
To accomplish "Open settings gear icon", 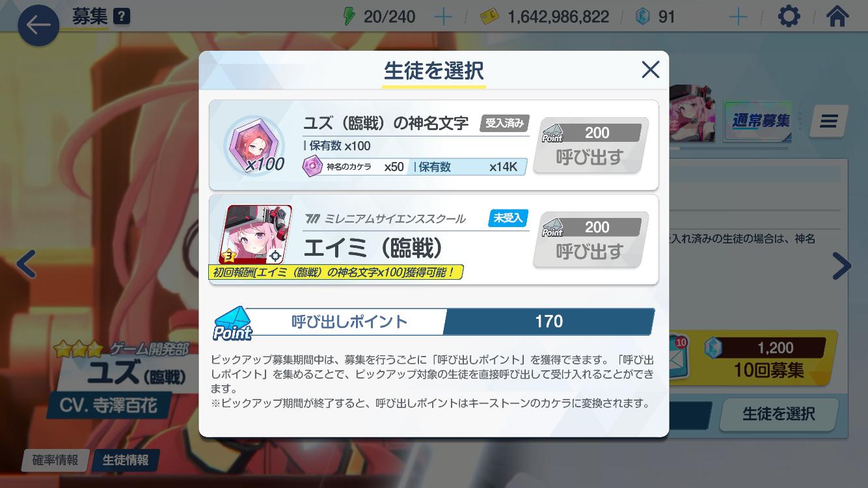I will pyautogui.click(x=789, y=16).
